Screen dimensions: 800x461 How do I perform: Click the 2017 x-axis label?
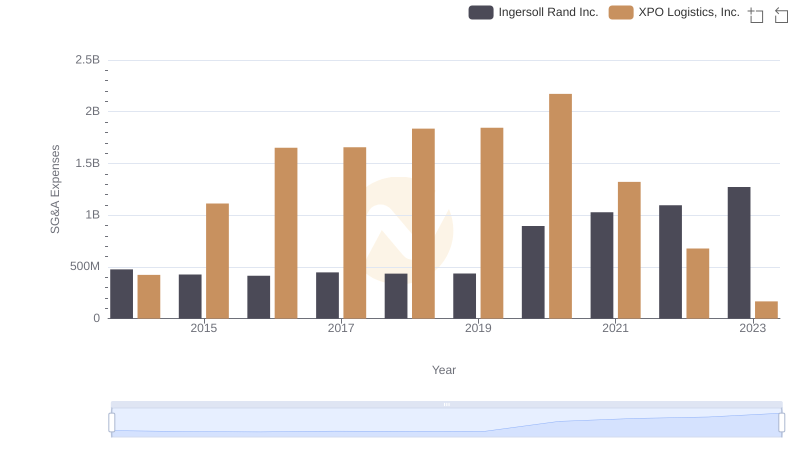[341, 328]
